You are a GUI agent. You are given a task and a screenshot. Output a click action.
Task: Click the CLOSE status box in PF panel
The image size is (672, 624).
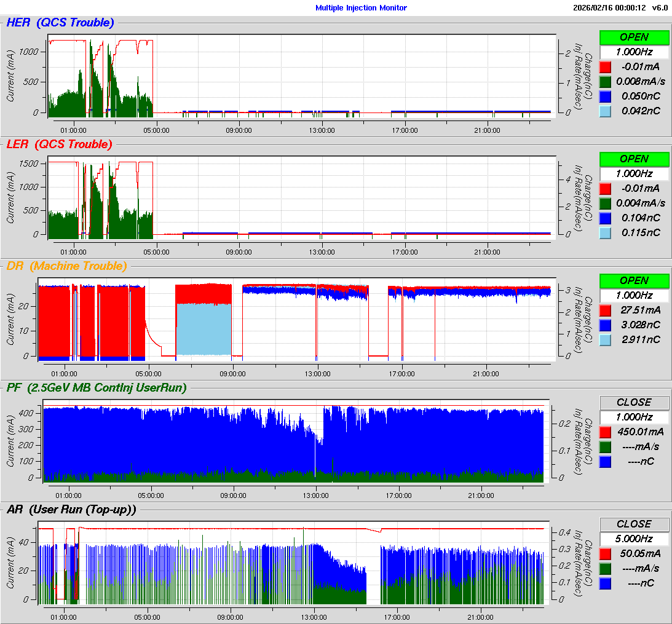tap(634, 403)
